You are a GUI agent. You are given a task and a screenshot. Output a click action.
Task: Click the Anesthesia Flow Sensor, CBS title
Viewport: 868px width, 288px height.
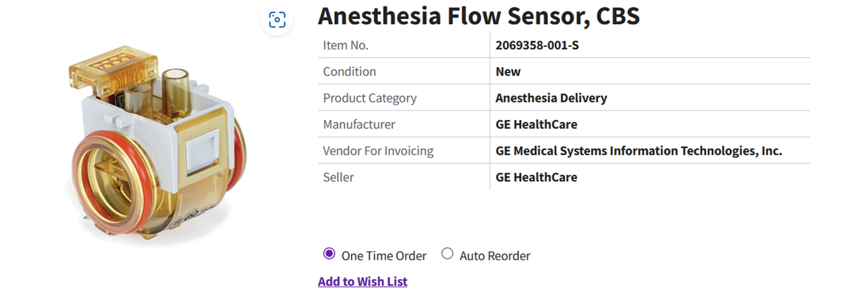[x=479, y=16]
